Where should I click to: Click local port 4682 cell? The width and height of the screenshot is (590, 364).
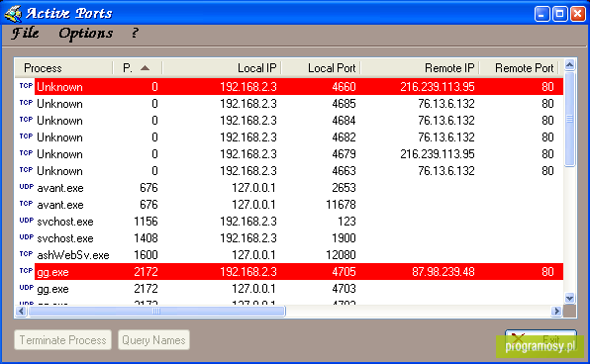(344, 137)
